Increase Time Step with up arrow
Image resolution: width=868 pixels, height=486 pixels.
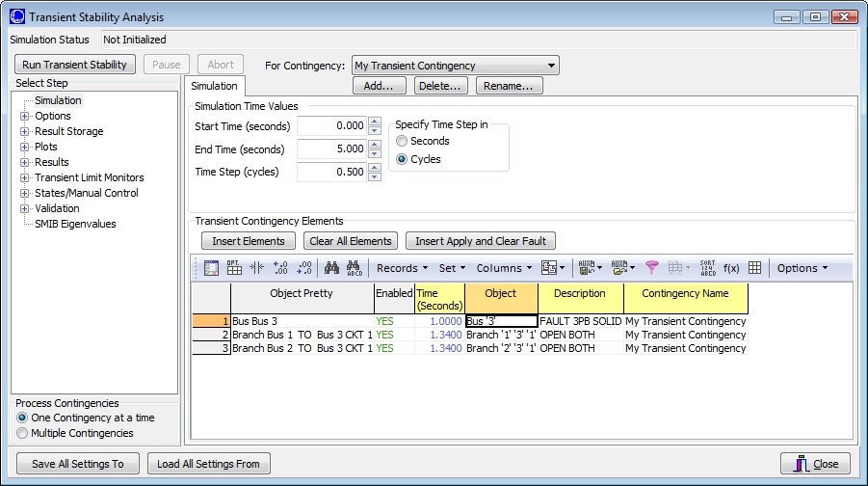point(375,168)
